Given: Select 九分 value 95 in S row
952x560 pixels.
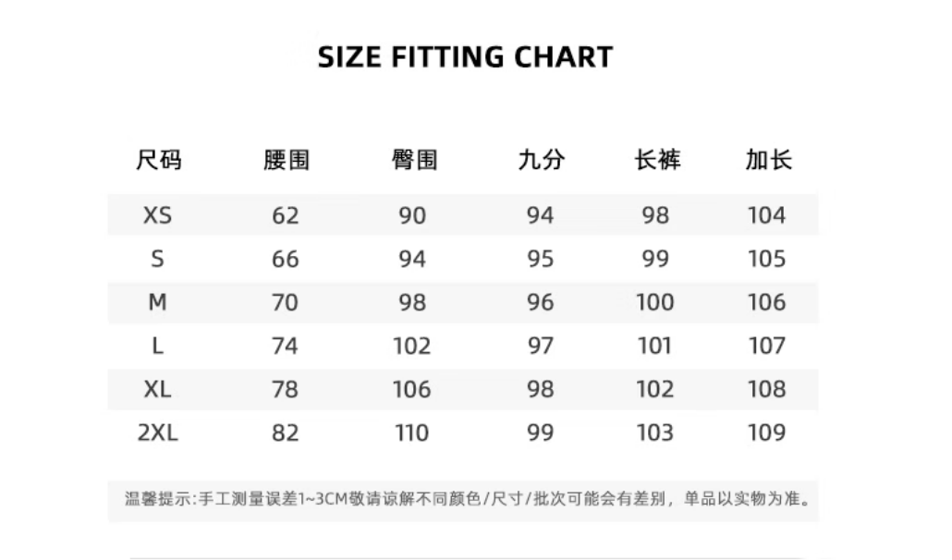Looking at the screenshot, I should 541,259.
